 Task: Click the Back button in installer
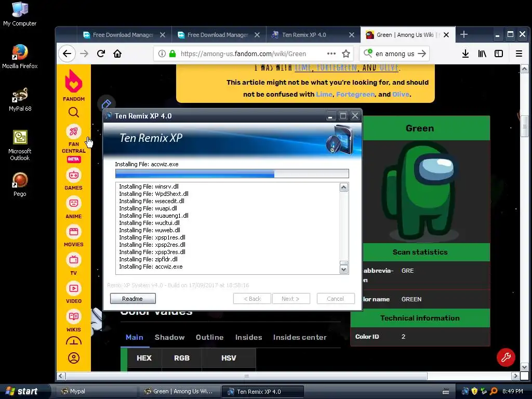pos(252,299)
